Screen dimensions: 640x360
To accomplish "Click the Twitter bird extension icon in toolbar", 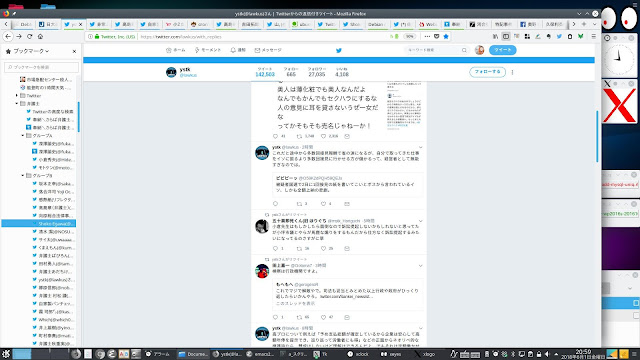I will (x=559, y=36).
